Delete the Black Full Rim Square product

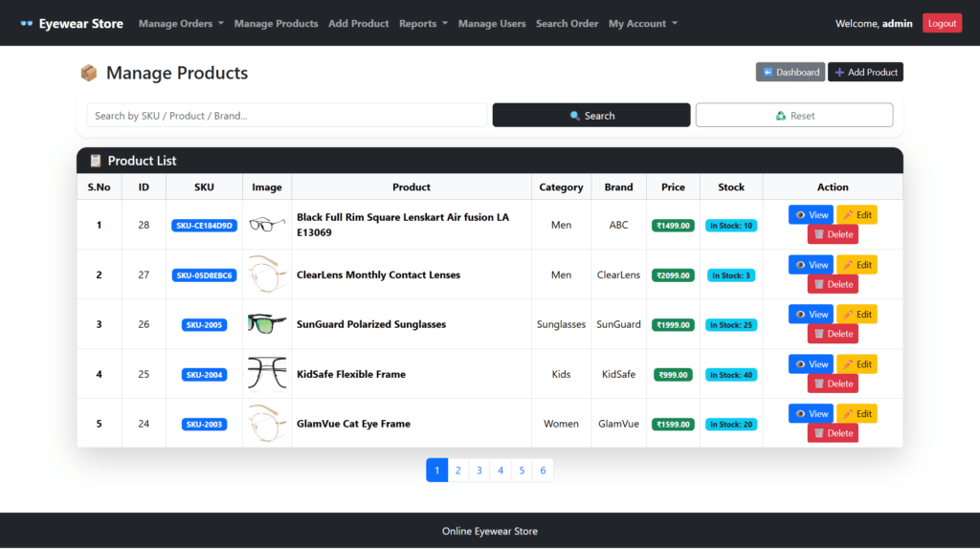[x=833, y=234]
